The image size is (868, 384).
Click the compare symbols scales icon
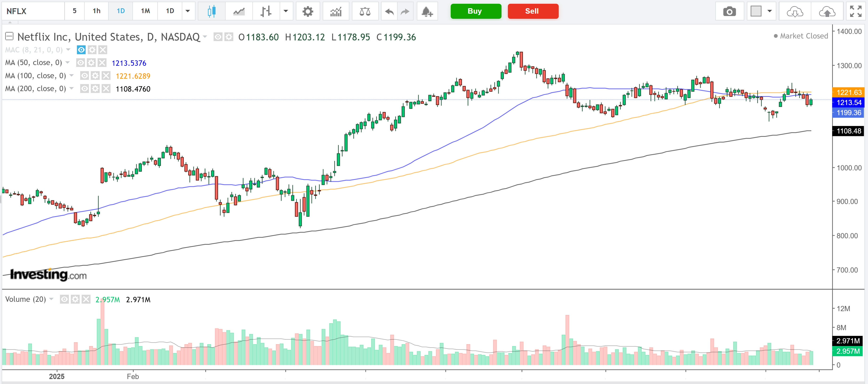(365, 12)
